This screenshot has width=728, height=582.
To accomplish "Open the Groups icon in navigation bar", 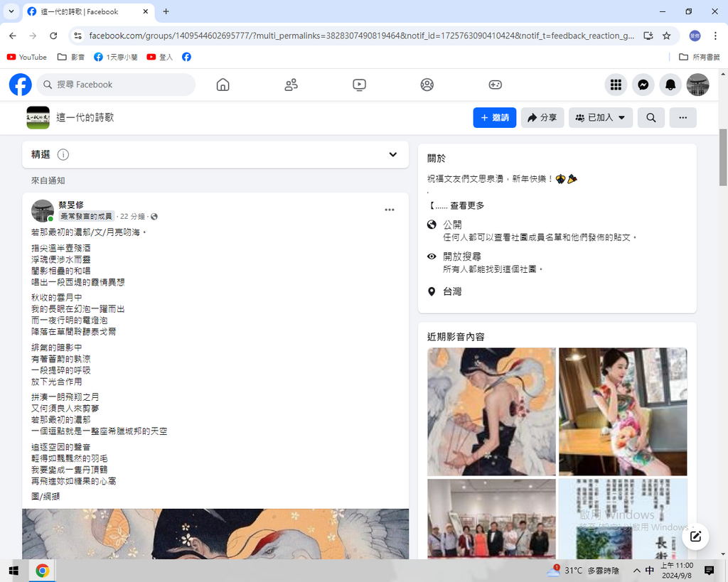I will pyautogui.click(x=427, y=85).
